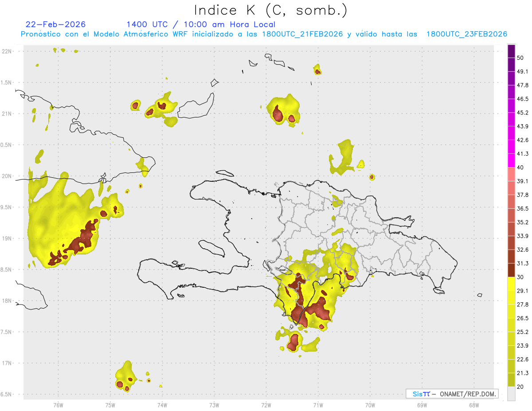Click the 'Pronóstico con el Modelo Atmósferico WRF' line
This screenshot has width=532, height=411.
264,34
